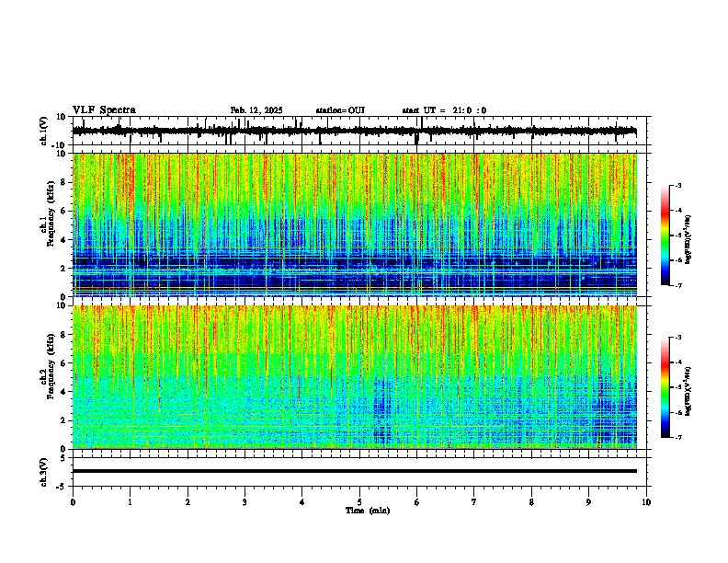
Task: Click the 'start UT = 21:0 :0' text
Action: pos(444,110)
